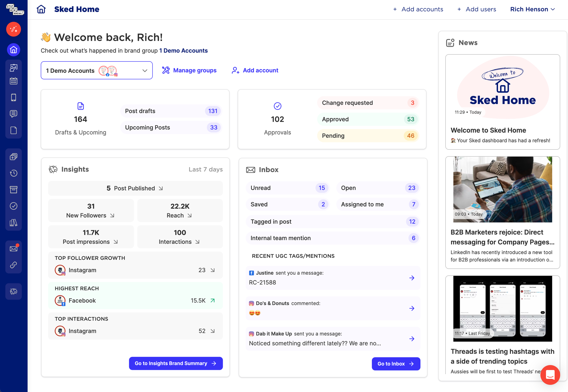Click Go to Insights Brand Summary button
The width and height of the screenshot is (568, 392).
tap(176, 363)
